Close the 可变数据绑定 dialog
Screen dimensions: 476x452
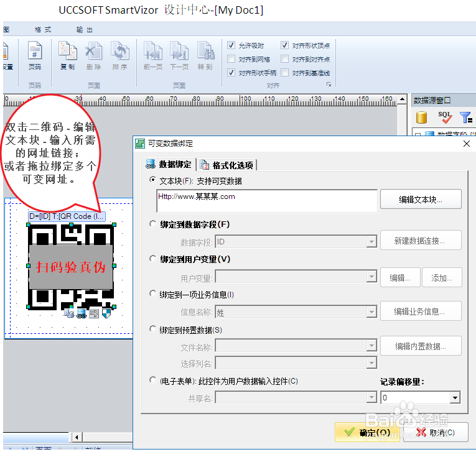[467, 144]
